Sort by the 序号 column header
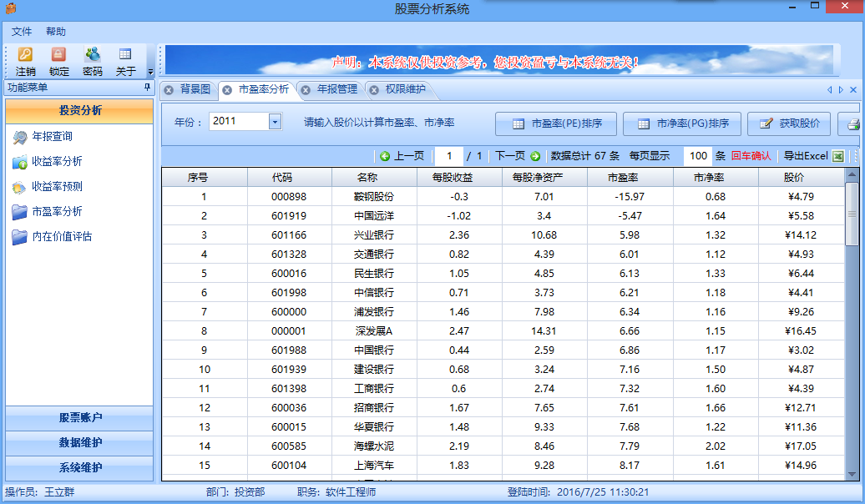This screenshot has height=504, width=865. (205, 178)
